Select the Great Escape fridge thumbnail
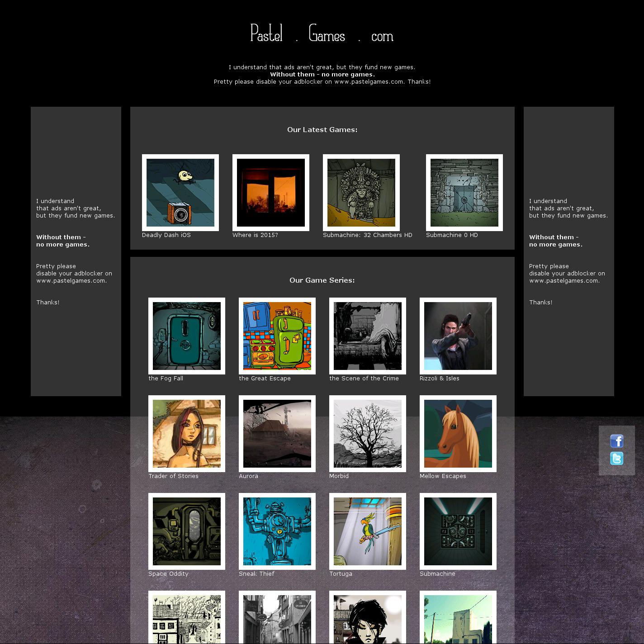This screenshot has width=644, height=644. 277,336
